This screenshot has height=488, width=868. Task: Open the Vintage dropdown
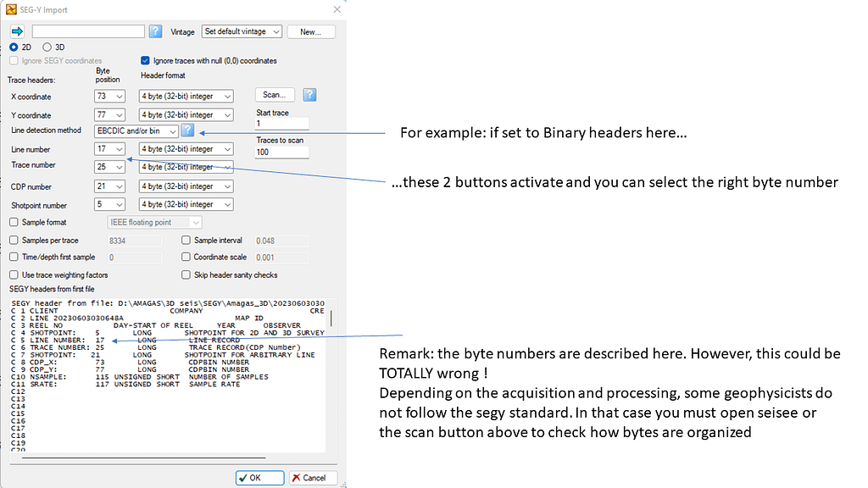(x=242, y=31)
